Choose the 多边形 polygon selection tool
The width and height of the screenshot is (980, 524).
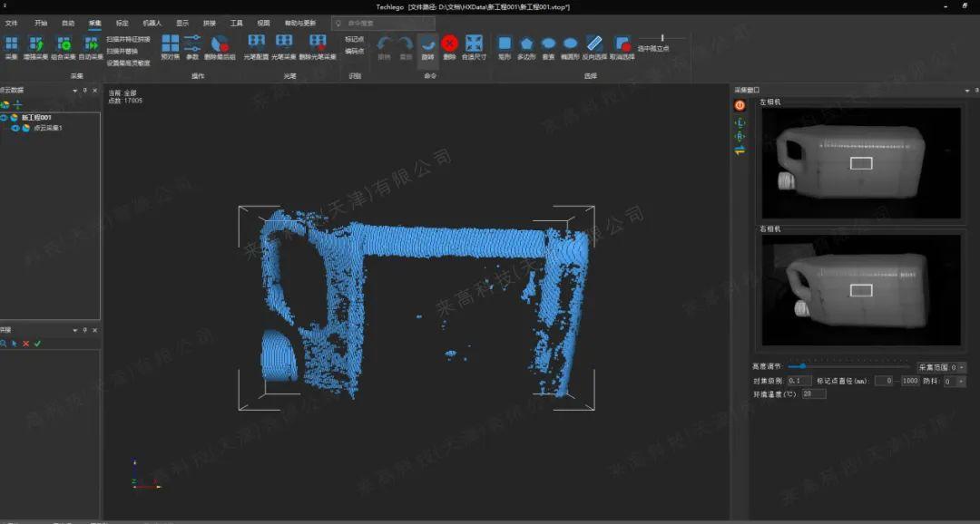(x=526, y=44)
